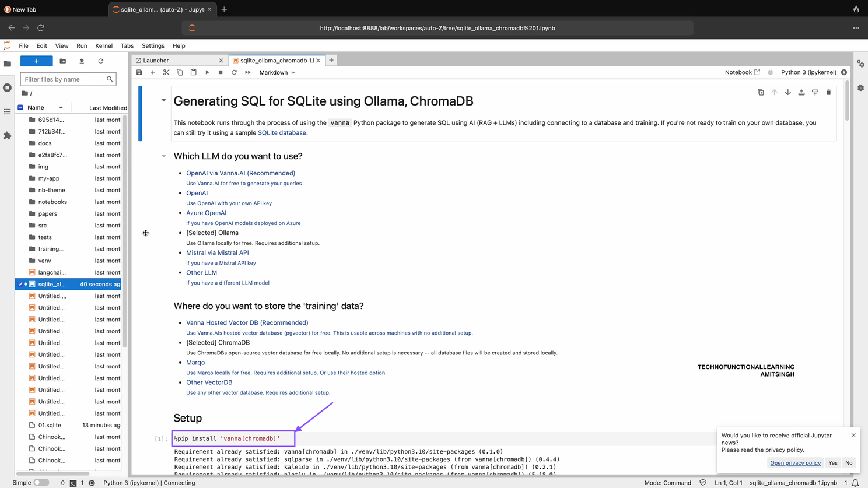Screen dimensions: 868x488
Task: Move the active cell down
Action: tap(787, 92)
